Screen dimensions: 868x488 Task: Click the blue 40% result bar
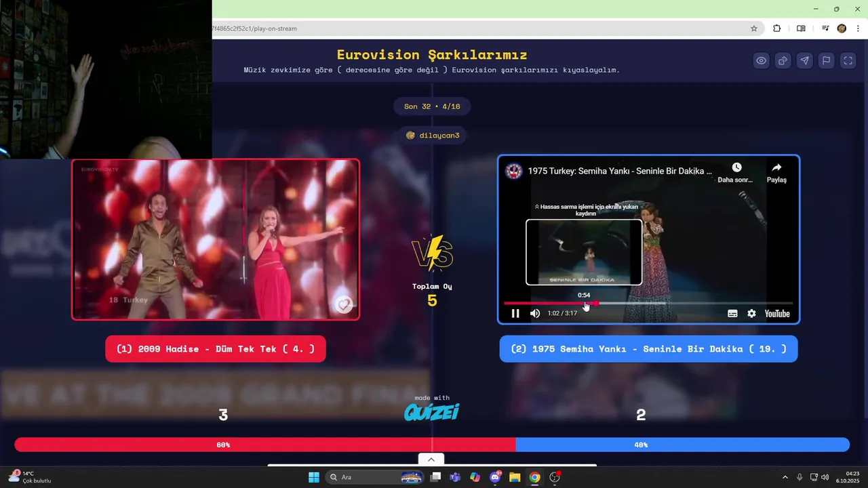pyautogui.click(x=682, y=445)
